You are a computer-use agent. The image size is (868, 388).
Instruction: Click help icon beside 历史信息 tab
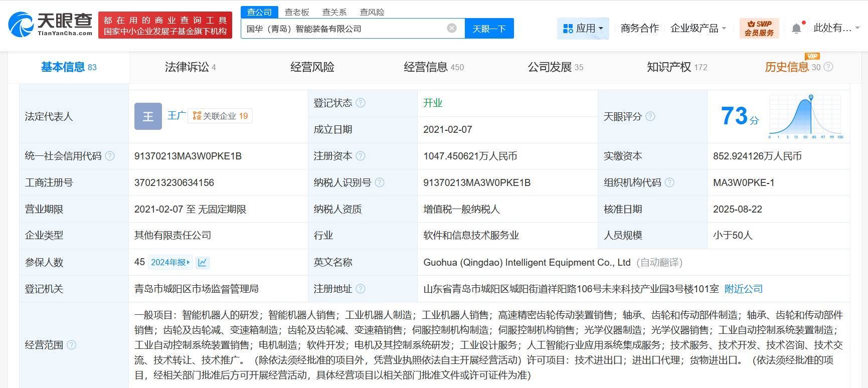point(828,67)
